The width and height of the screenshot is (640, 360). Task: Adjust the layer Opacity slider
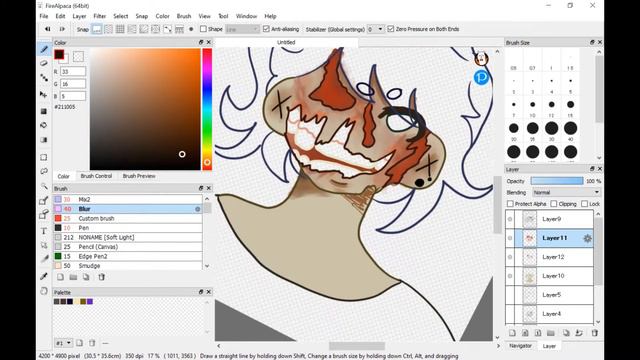(557, 181)
